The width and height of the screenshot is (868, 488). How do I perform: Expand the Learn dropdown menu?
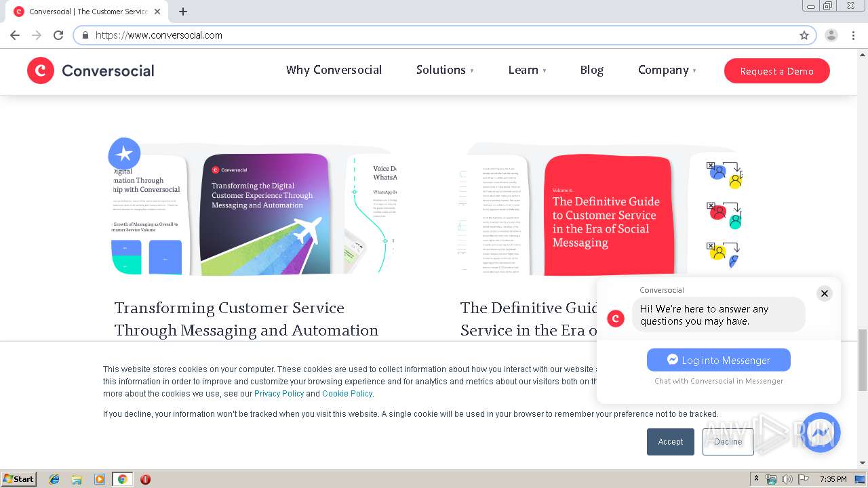pos(527,70)
